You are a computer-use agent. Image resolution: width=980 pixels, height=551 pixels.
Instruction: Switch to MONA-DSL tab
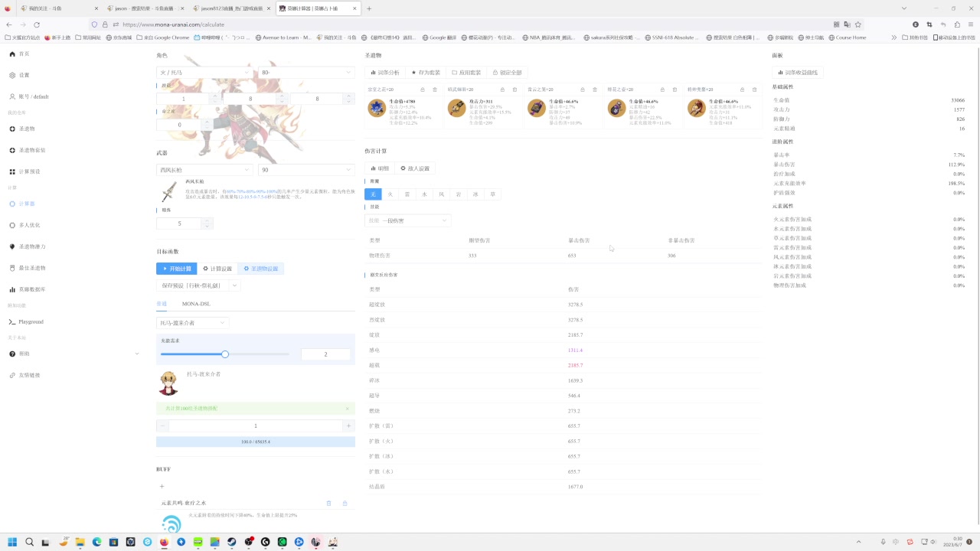(196, 304)
